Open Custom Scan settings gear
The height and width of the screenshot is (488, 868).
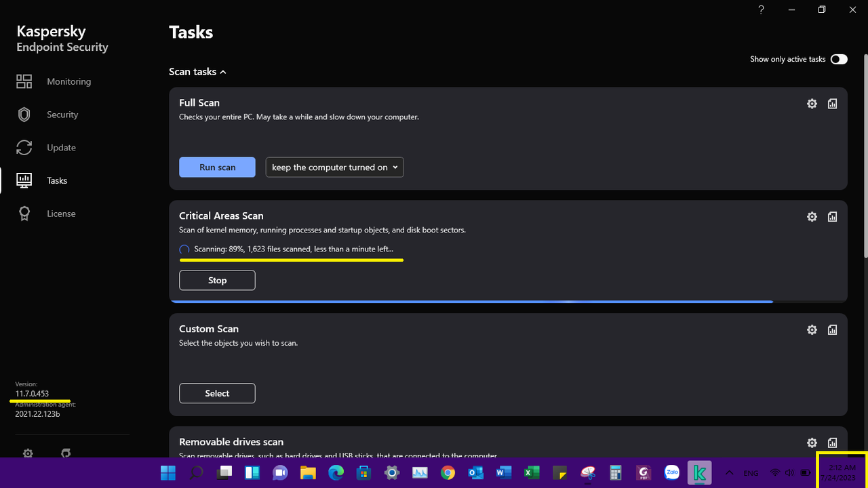[x=812, y=330]
